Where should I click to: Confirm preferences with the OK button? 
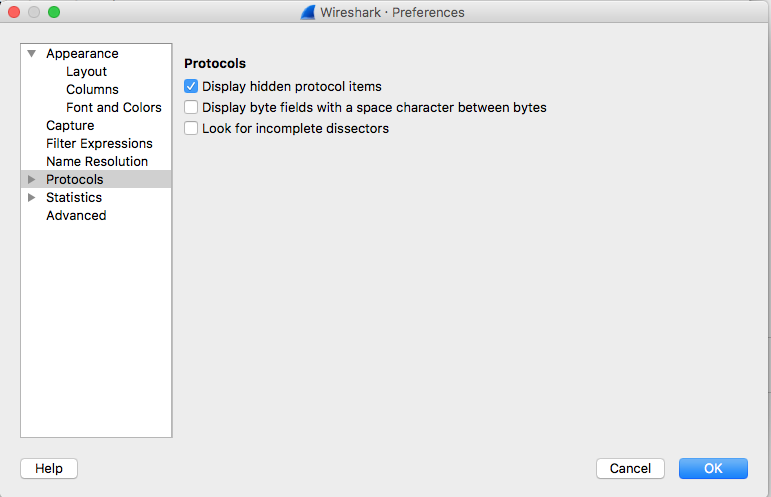(x=713, y=468)
